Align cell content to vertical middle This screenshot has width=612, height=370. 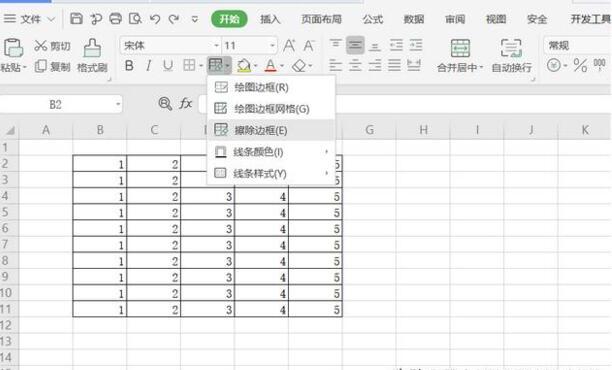click(x=355, y=45)
